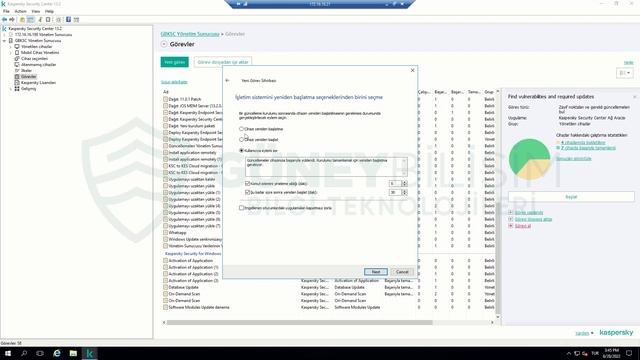Select Görevler tree node
The image size is (640, 360).
point(28,76)
